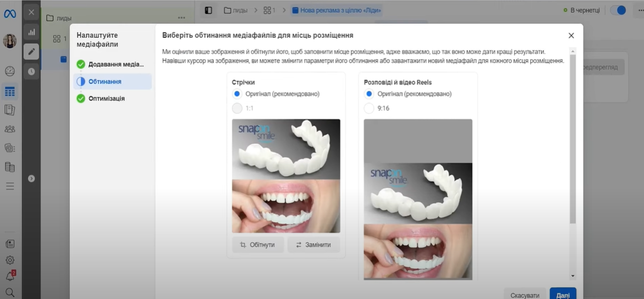
Task: Toggle the side panel layout icon
Action: 208,10
